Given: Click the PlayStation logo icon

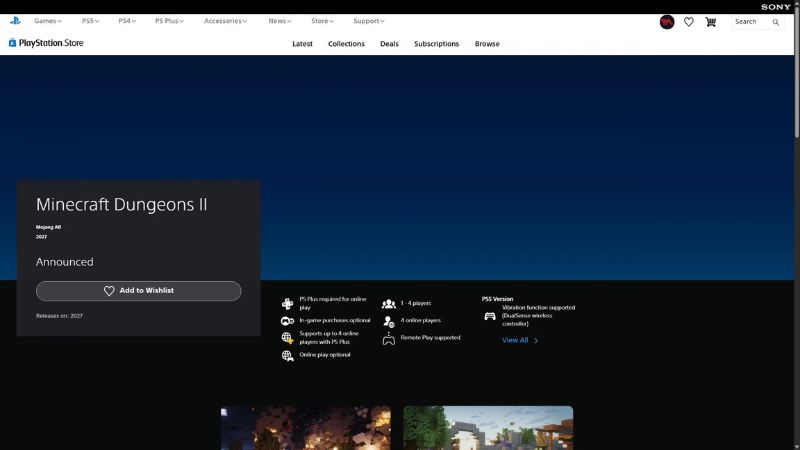Looking at the screenshot, I should (x=15, y=21).
